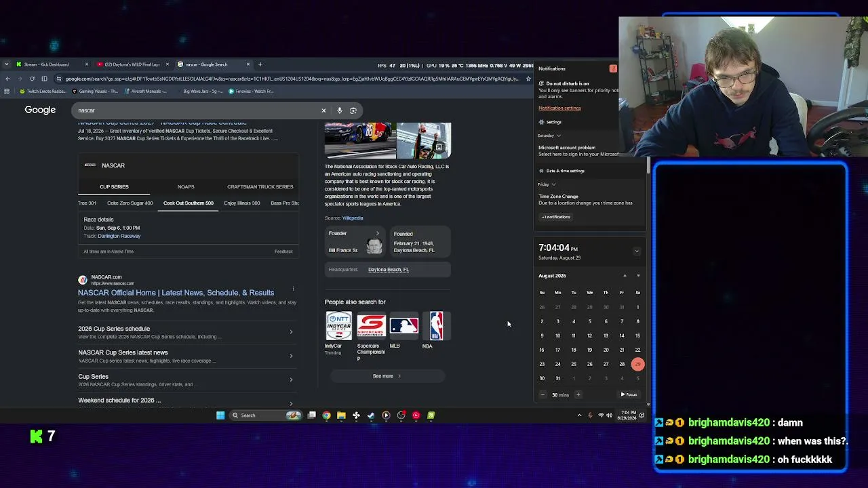The image size is (868, 488).
Task: Switch to Daytona's WILD Final Laps tab
Action: (x=132, y=64)
